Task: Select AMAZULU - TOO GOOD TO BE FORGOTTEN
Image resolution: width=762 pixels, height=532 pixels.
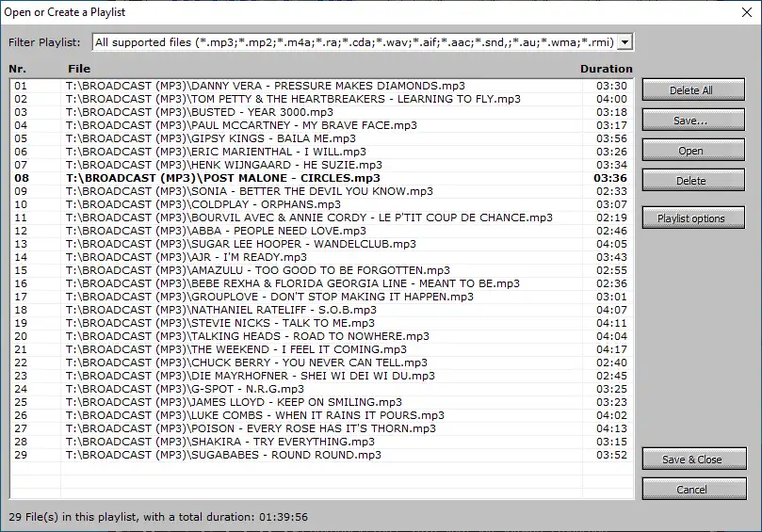Action: (x=322, y=270)
